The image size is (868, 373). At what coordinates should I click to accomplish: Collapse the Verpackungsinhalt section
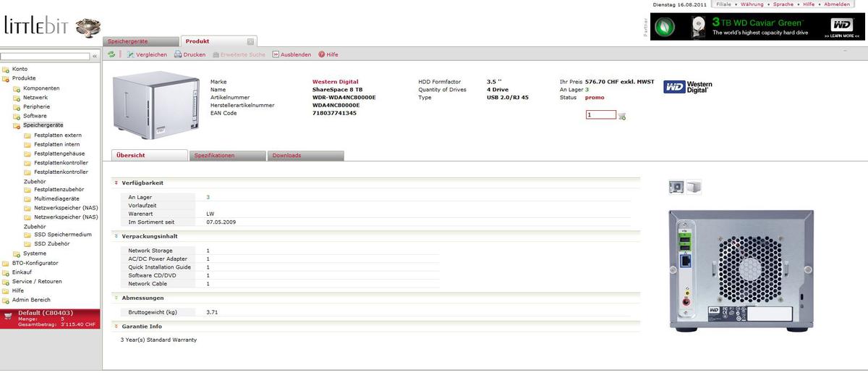(x=116, y=236)
